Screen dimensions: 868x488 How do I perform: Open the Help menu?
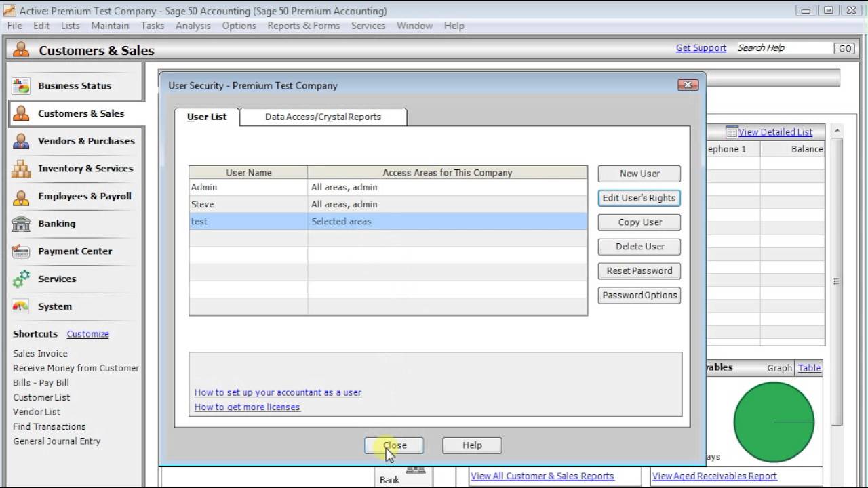pyautogui.click(x=454, y=26)
